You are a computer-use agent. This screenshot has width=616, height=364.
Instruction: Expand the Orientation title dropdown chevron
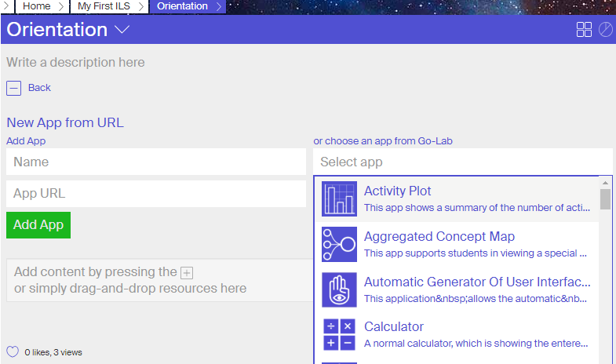[x=122, y=30]
